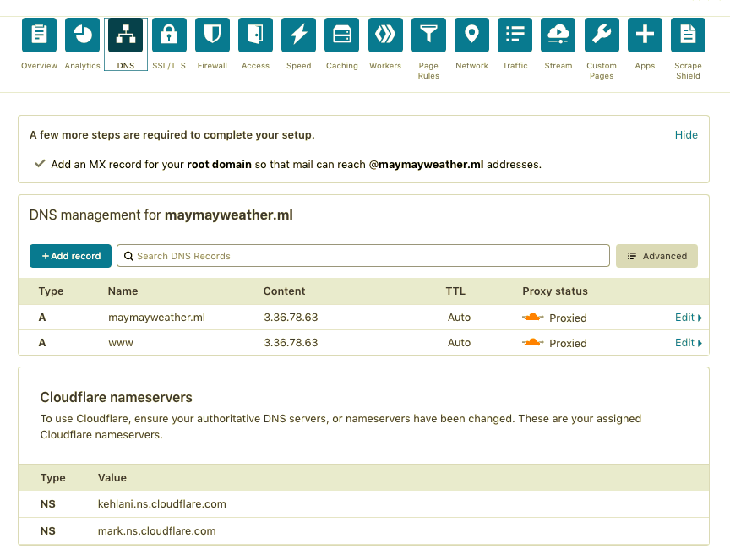Select the DNS network icon
This screenshot has width=730, height=560.
tap(126, 35)
